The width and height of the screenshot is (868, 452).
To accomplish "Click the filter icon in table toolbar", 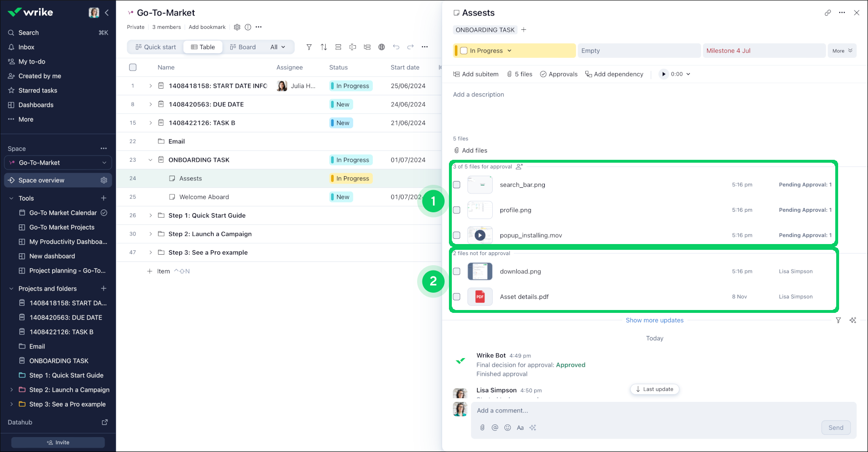I will [309, 47].
